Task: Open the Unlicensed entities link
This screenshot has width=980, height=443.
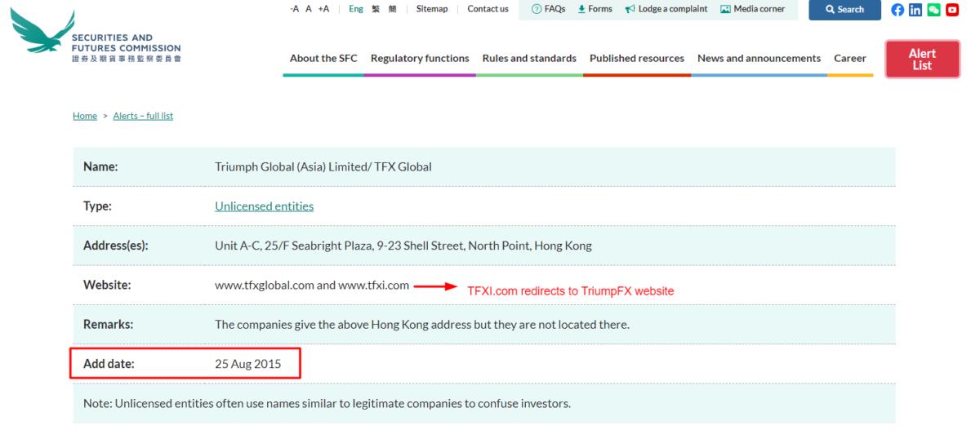Action: pyautogui.click(x=264, y=206)
